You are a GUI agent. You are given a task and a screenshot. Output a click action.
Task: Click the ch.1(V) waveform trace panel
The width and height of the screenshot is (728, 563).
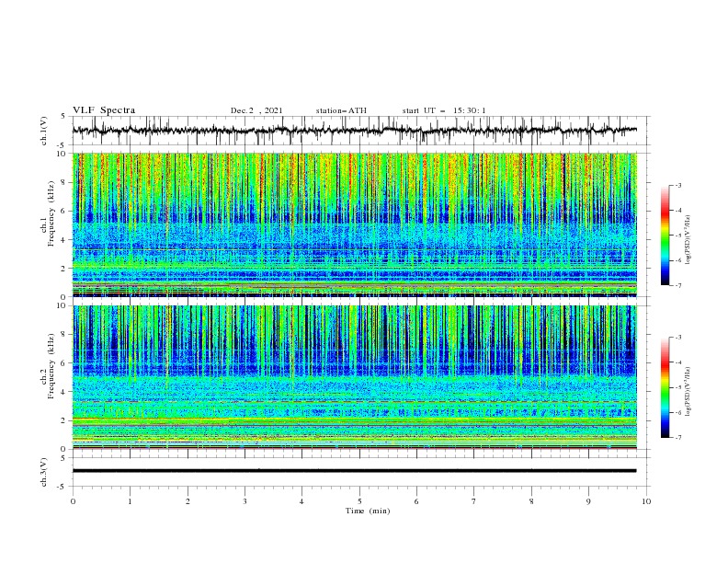(x=361, y=131)
